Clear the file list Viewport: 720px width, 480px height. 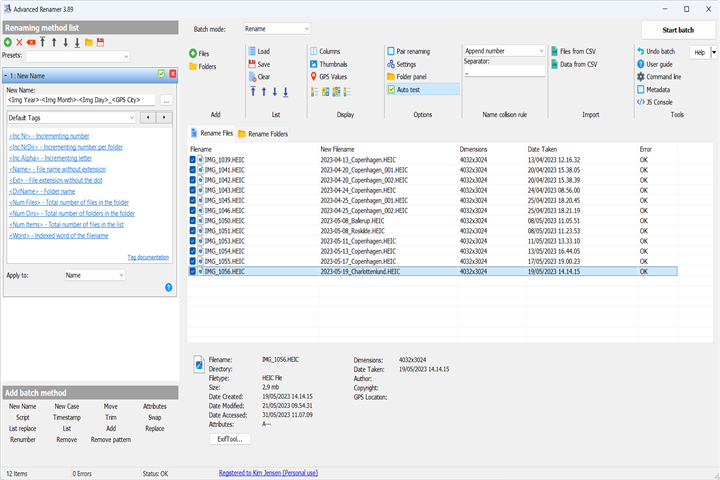click(x=259, y=77)
